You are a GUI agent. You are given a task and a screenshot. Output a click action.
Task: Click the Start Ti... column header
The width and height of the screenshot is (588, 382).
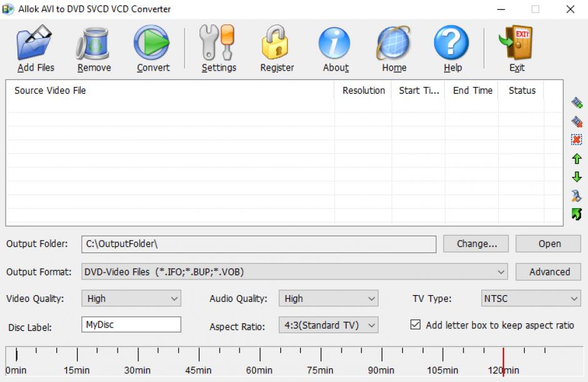(x=418, y=91)
